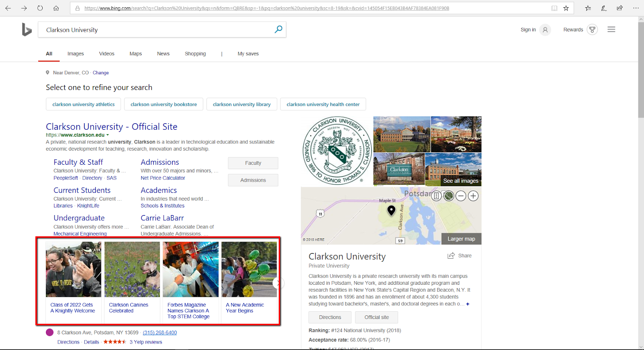Toggle aerial map view

click(x=449, y=196)
